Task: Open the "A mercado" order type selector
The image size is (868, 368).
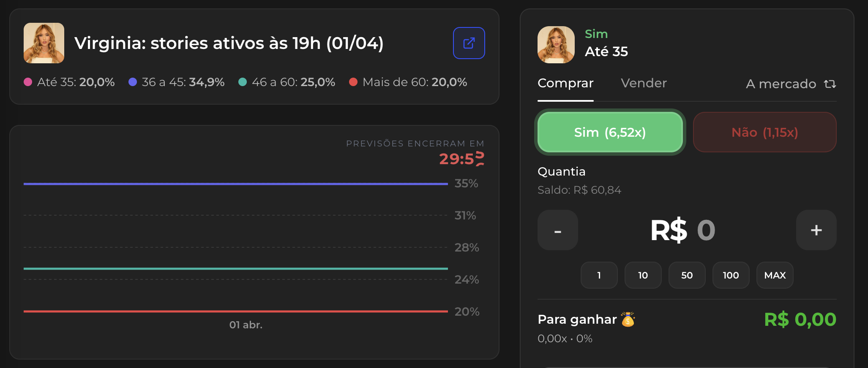Action: [x=781, y=84]
